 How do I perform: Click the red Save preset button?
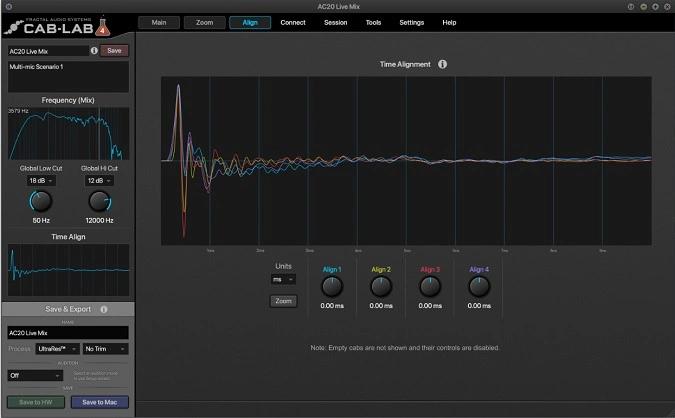pos(114,51)
